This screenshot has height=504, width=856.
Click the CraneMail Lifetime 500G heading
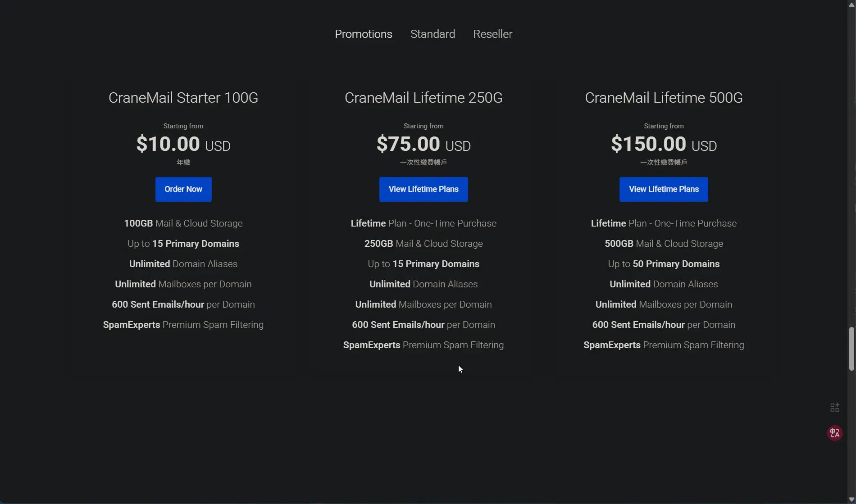click(663, 98)
